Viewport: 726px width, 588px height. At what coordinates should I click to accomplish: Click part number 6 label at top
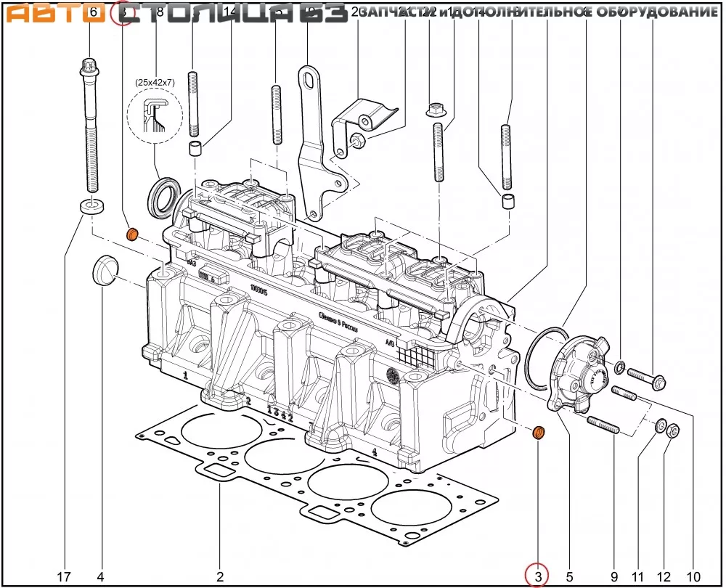pos(93,12)
